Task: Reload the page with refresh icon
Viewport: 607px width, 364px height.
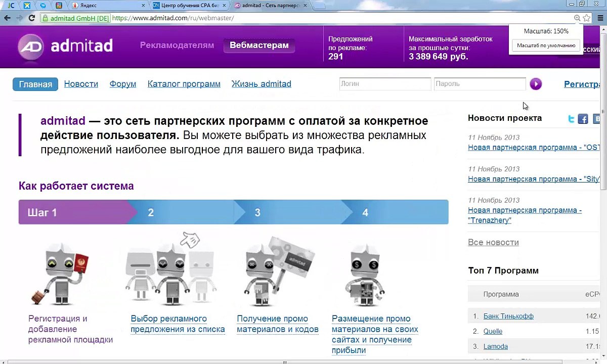Action: [x=31, y=18]
